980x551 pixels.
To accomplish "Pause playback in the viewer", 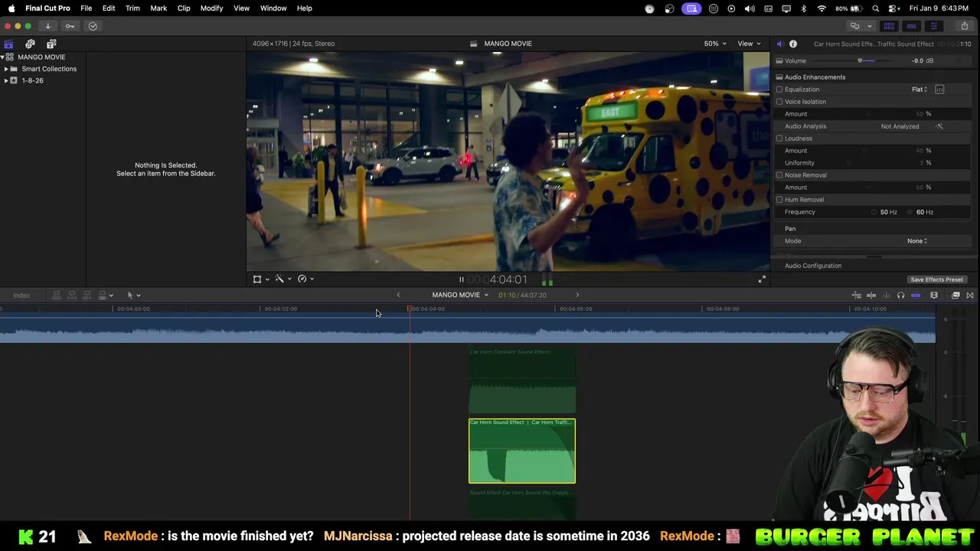I will pyautogui.click(x=461, y=280).
